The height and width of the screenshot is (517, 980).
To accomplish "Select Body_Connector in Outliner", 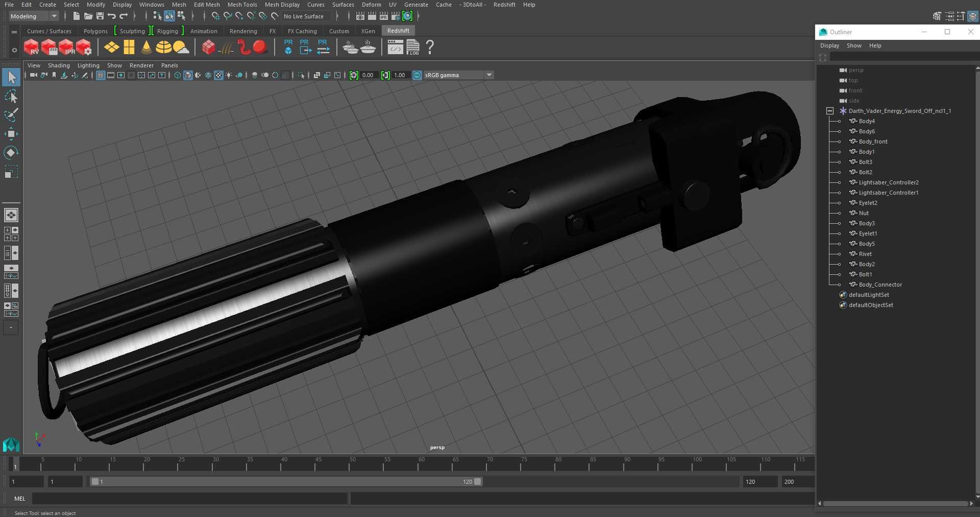I will (x=880, y=285).
